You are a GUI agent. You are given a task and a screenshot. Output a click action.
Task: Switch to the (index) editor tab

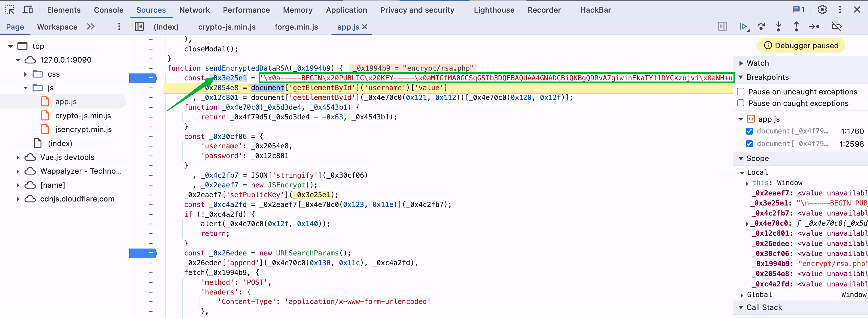166,27
